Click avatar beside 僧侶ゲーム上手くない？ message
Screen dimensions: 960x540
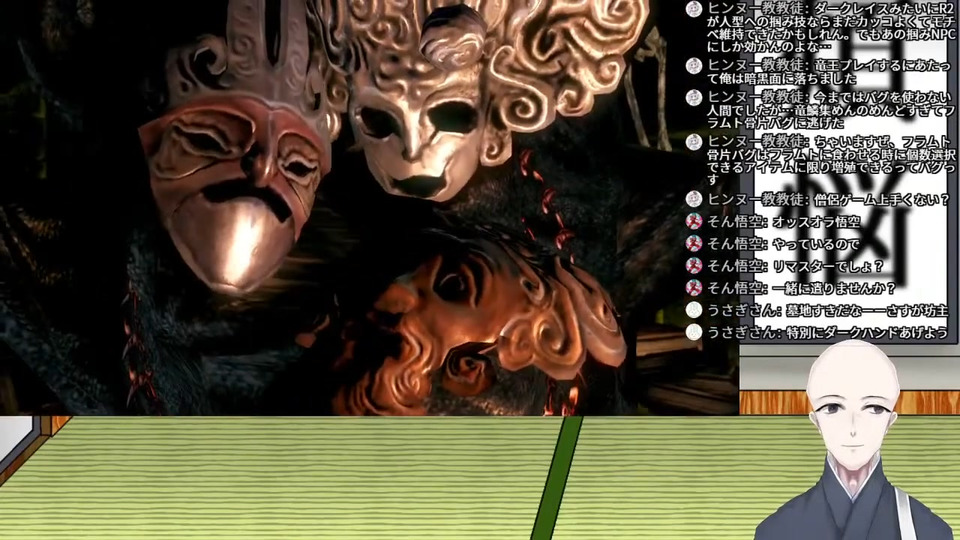694,199
